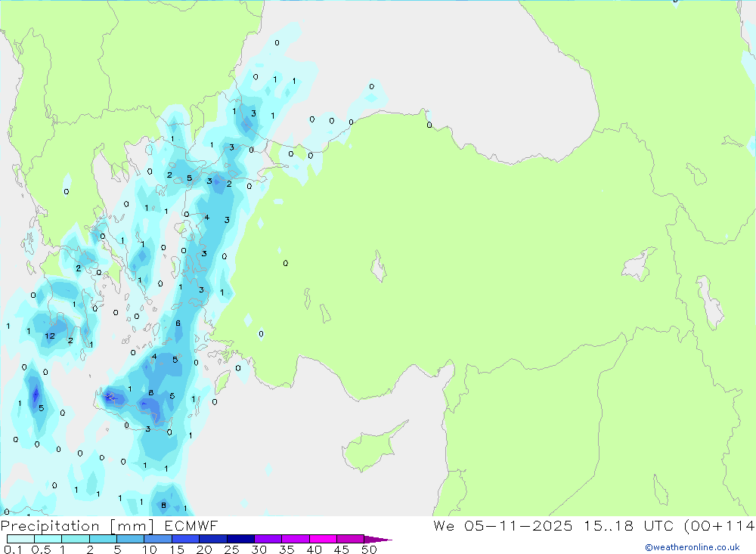Click the above-50 mm arrow tip of legend
The image size is (756, 554).
pos(378,540)
